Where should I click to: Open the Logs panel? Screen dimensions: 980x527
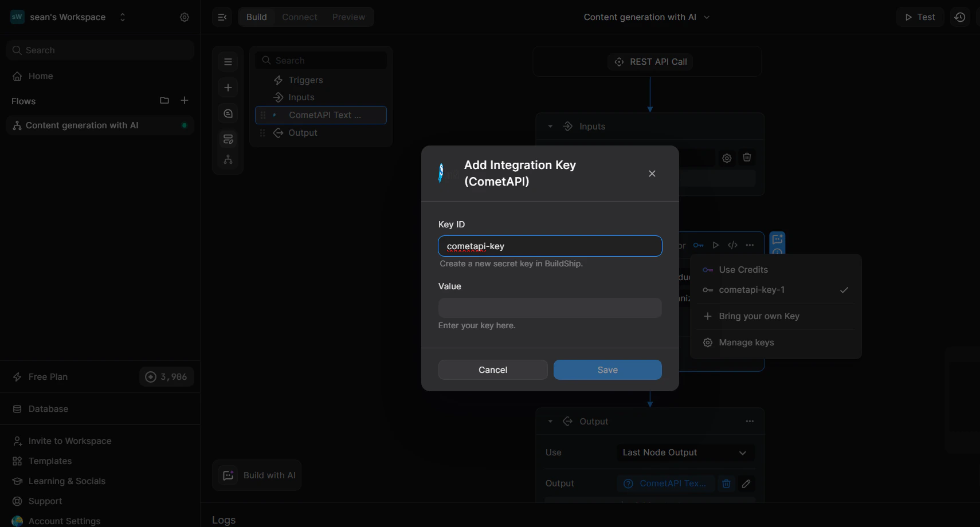pyautogui.click(x=224, y=520)
